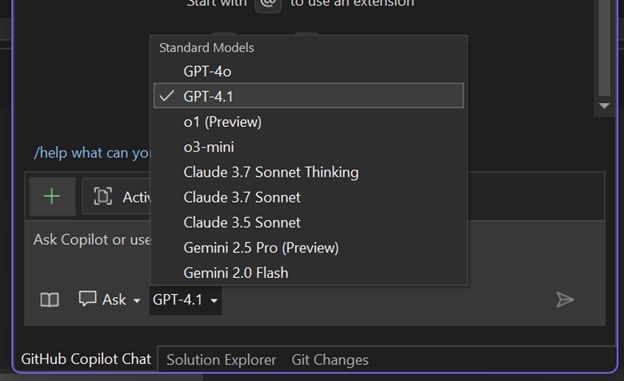Click the Active document bracket icon
The width and height of the screenshot is (624, 381).
coord(103,196)
